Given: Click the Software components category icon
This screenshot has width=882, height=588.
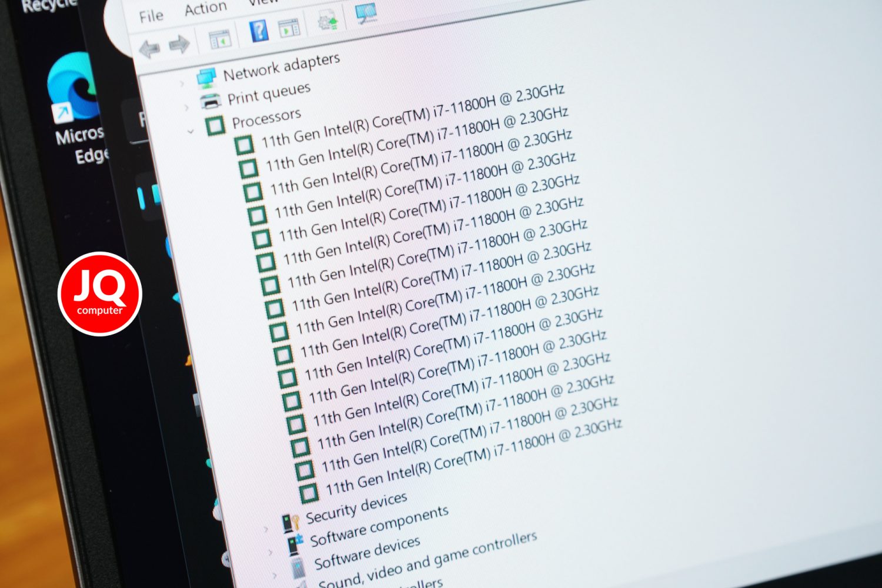Looking at the screenshot, I should coord(295,544).
